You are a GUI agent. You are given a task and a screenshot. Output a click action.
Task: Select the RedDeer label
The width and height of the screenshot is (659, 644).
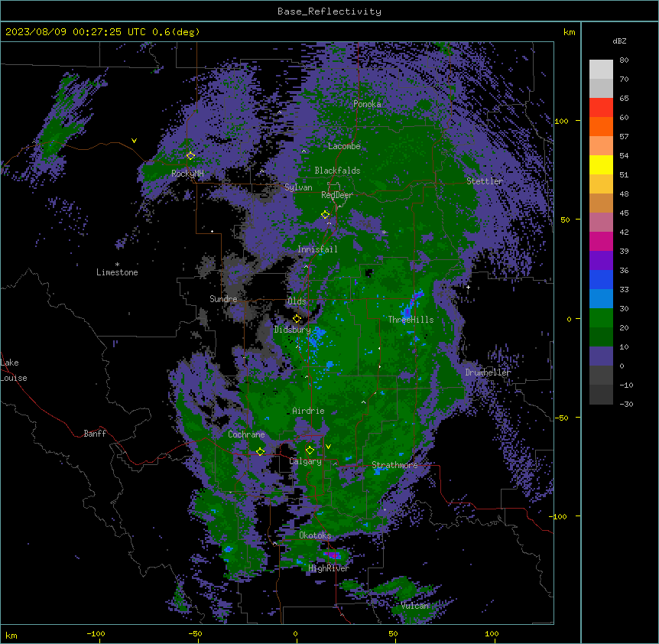coord(337,195)
